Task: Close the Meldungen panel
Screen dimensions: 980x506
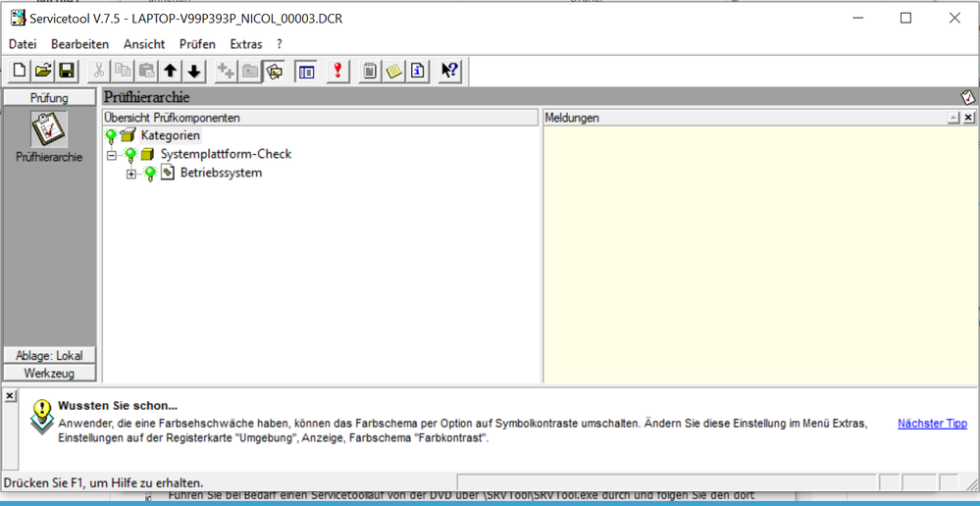Action: (968, 118)
